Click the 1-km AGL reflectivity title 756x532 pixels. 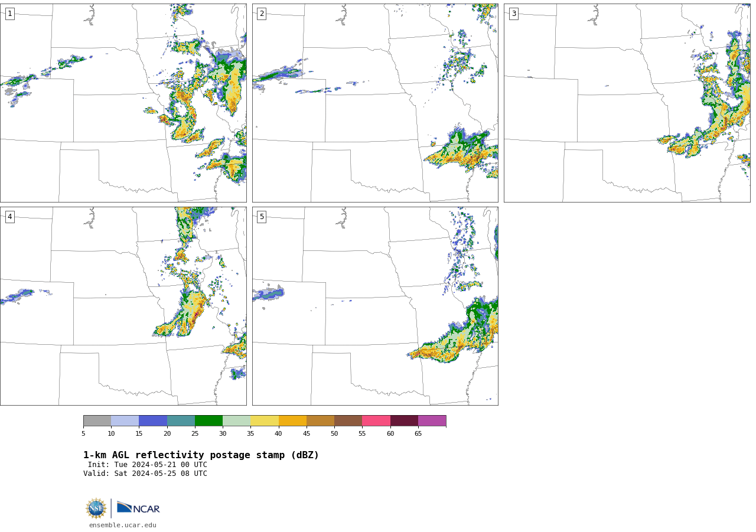(201, 455)
